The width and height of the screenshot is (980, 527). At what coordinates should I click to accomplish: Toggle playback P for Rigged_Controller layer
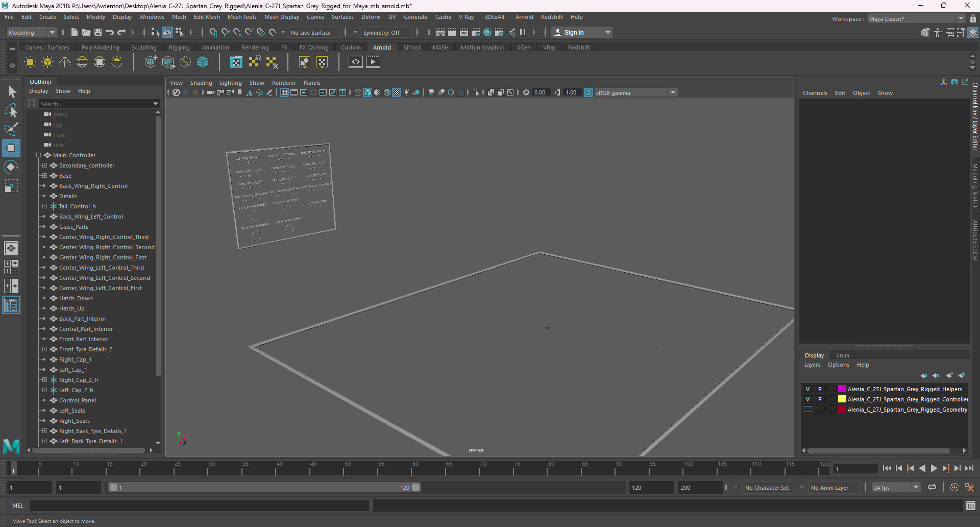[x=820, y=399]
